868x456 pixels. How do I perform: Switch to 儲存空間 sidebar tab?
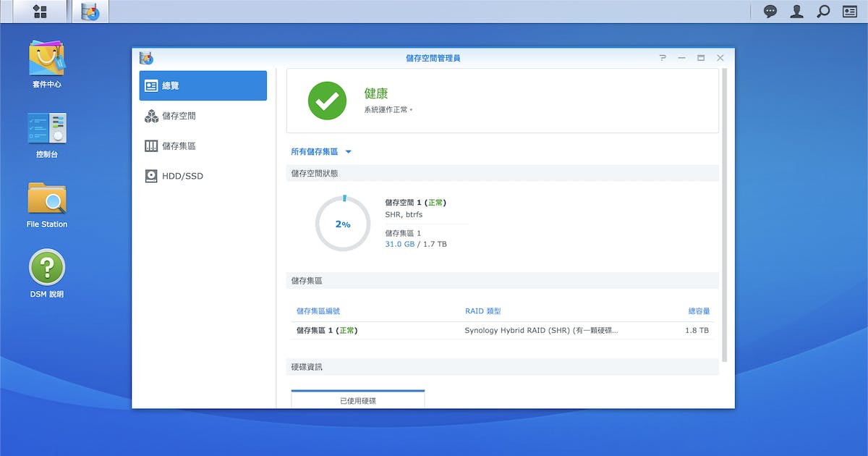[203, 116]
